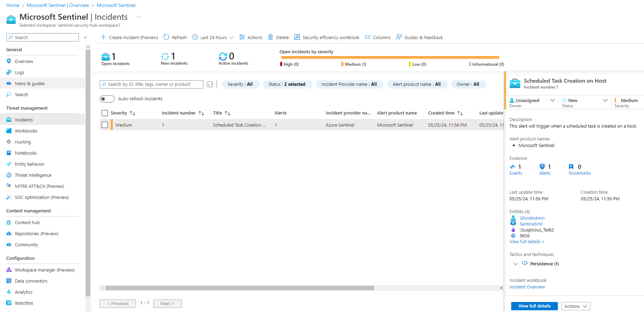Click the GhostAdmin entity link
Screen dimensions: 644x312
coord(532,218)
